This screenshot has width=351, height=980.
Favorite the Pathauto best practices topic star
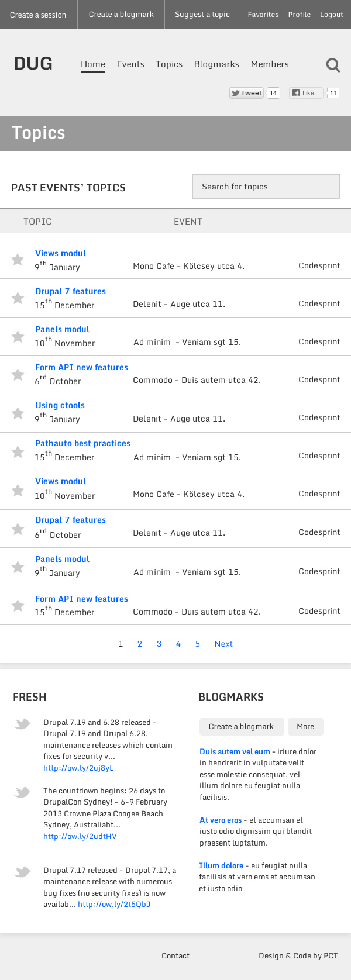(x=18, y=451)
